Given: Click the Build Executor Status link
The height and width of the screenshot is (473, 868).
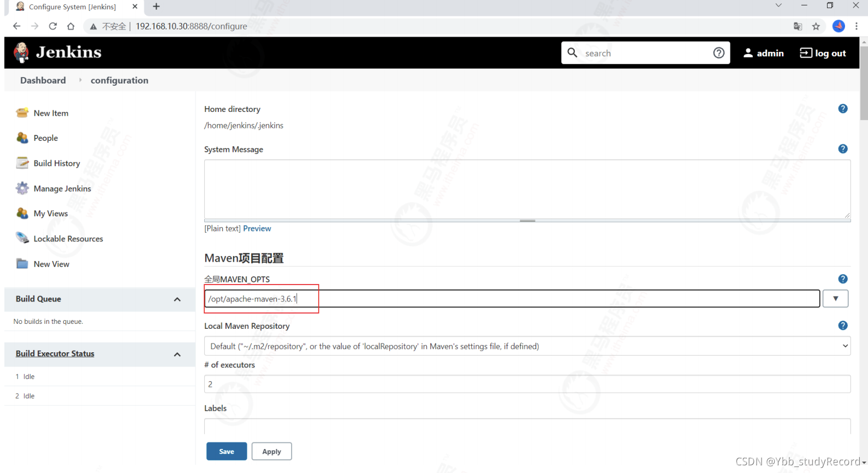Looking at the screenshot, I should click(x=55, y=354).
